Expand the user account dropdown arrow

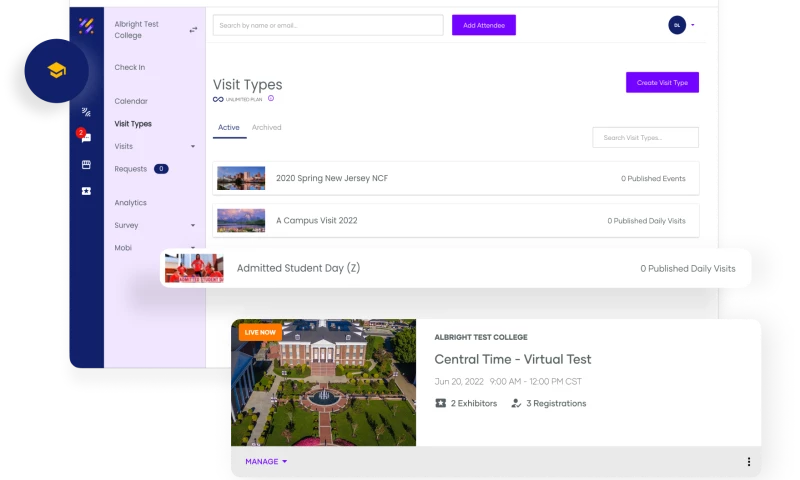click(692, 25)
